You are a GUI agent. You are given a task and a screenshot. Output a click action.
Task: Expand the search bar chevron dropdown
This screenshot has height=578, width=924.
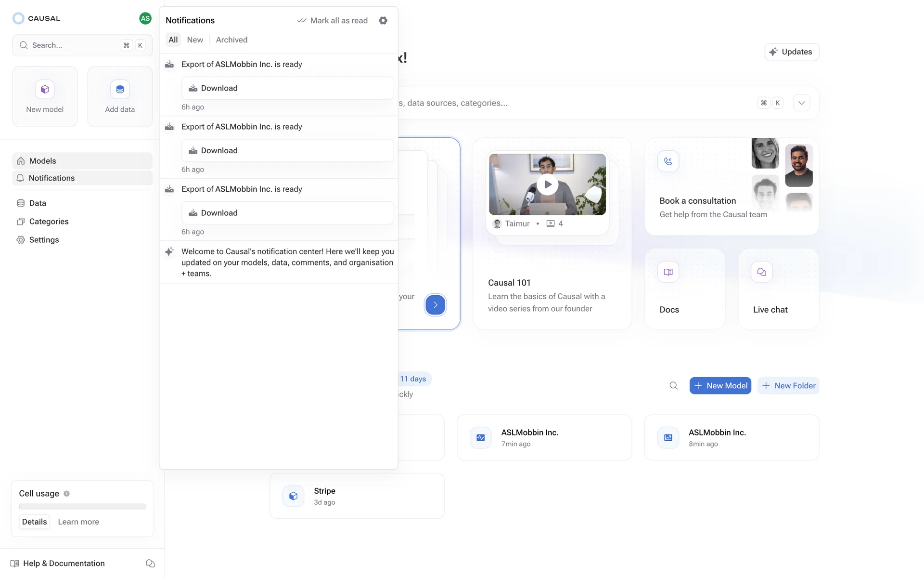tap(801, 103)
